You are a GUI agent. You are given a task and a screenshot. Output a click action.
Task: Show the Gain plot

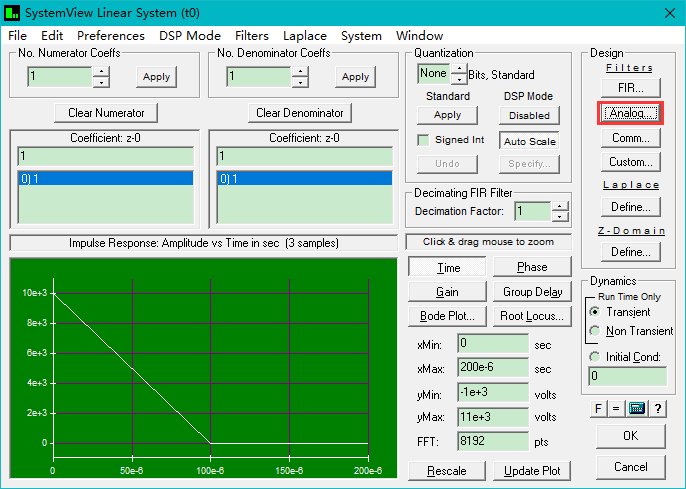[447, 292]
